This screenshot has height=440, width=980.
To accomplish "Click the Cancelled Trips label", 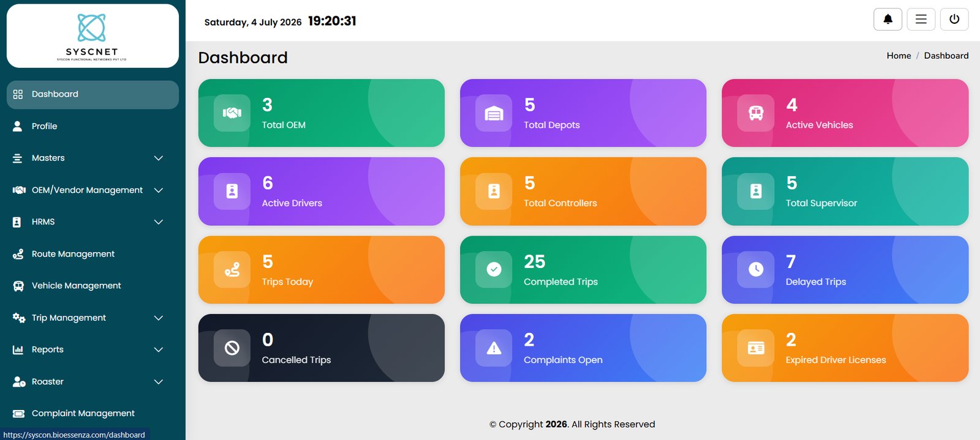I will coord(296,360).
